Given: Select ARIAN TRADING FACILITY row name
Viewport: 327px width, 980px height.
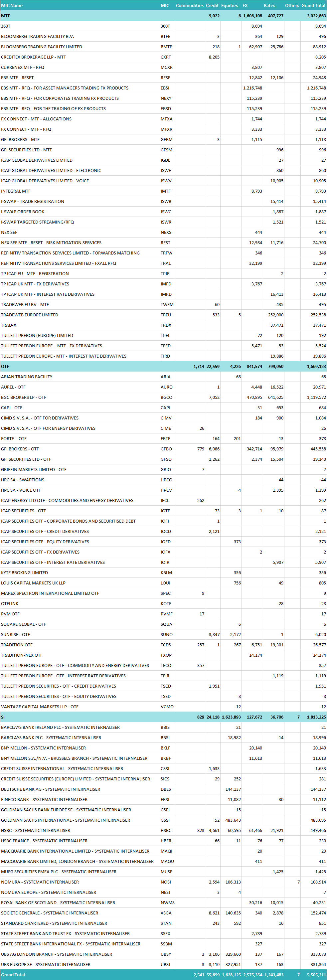Looking at the screenshot, I should click(x=27, y=377).
